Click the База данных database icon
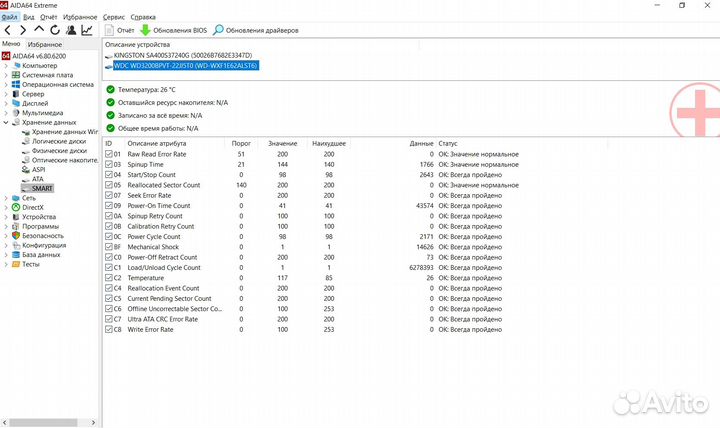Viewport: 720px width, 428px height. 17,254
